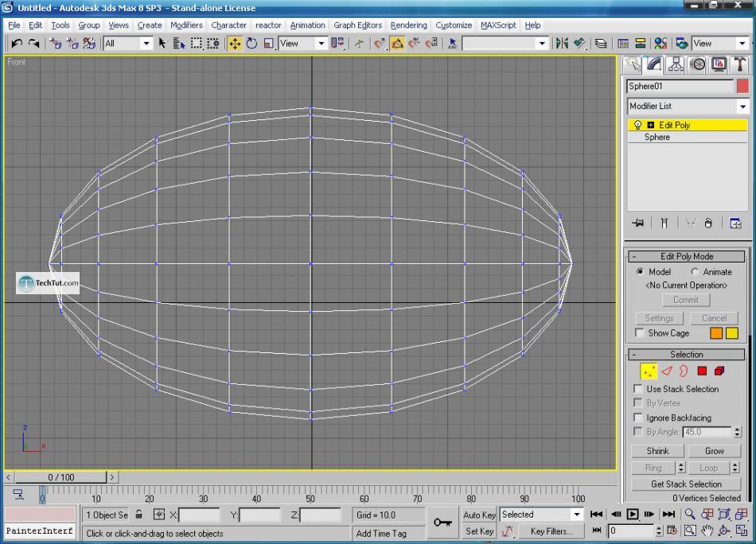Viewport: 756px width, 544px height.
Task: Open the Utilities hammer panel
Action: (739, 64)
